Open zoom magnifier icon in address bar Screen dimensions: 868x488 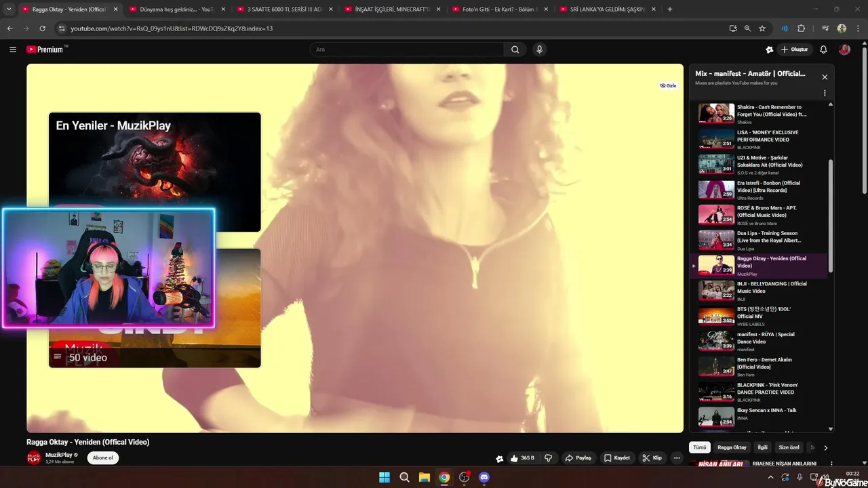(747, 28)
